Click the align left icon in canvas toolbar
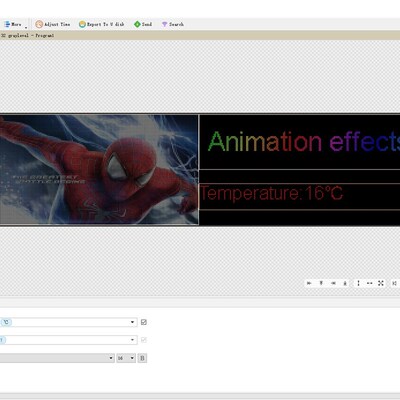 coord(309,283)
